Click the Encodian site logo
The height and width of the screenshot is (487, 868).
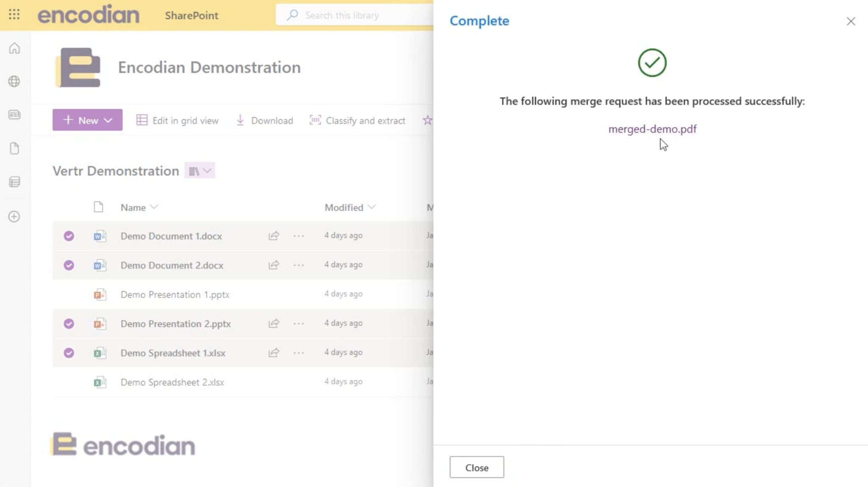[x=78, y=67]
